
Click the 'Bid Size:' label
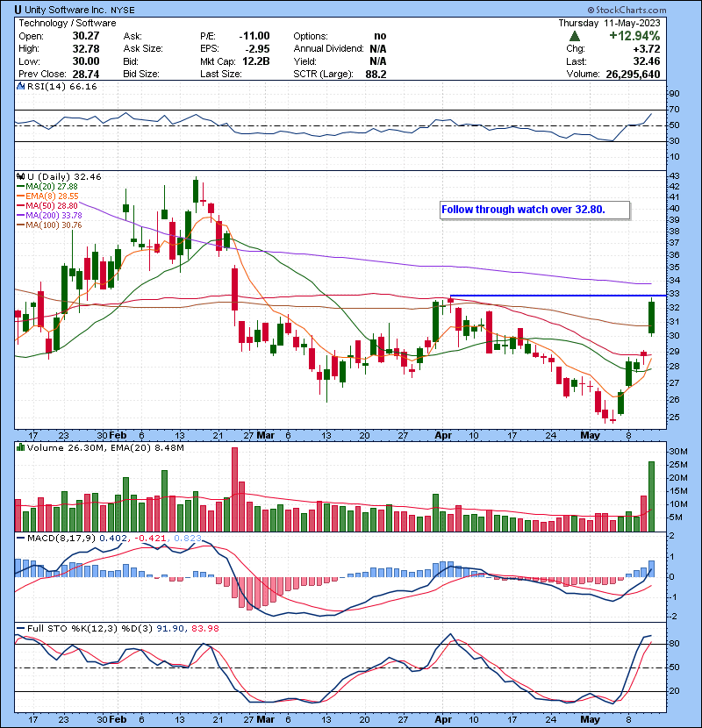pyautogui.click(x=141, y=74)
